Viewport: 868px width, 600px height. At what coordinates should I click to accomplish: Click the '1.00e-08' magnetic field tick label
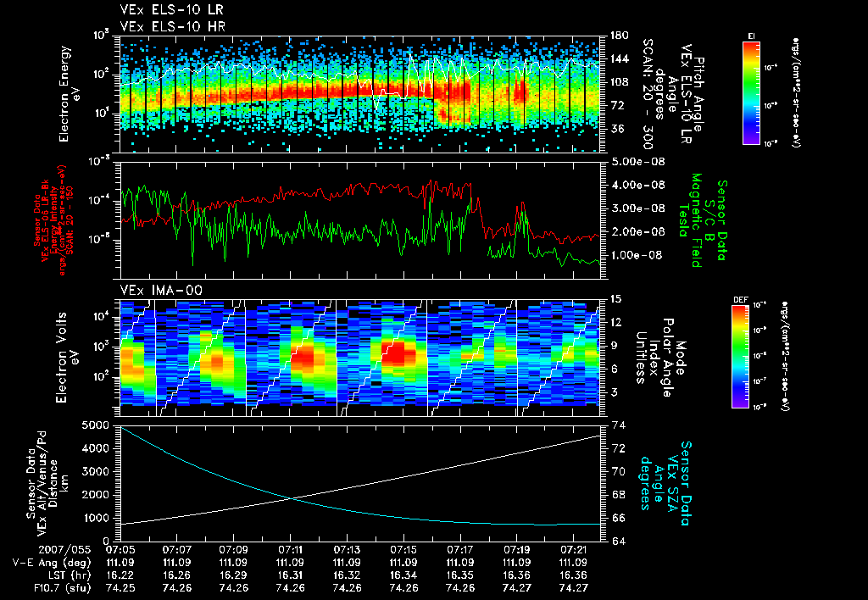637,255
